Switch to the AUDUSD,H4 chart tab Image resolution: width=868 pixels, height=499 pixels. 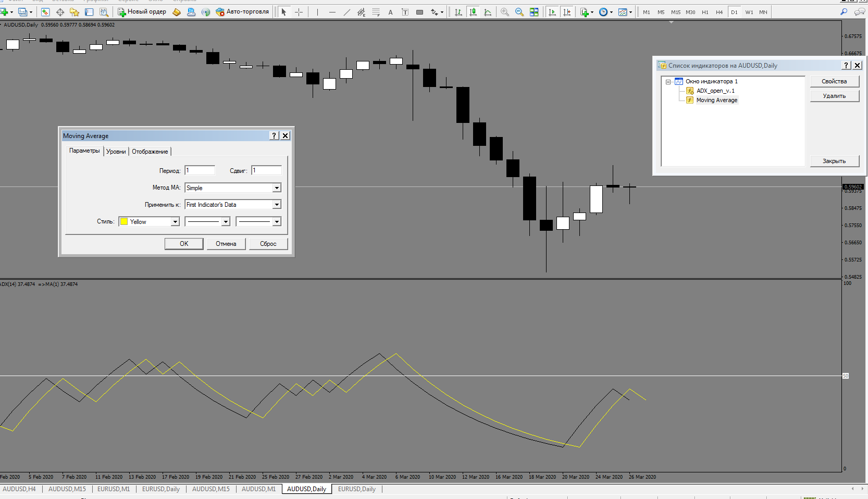(19, 489)
